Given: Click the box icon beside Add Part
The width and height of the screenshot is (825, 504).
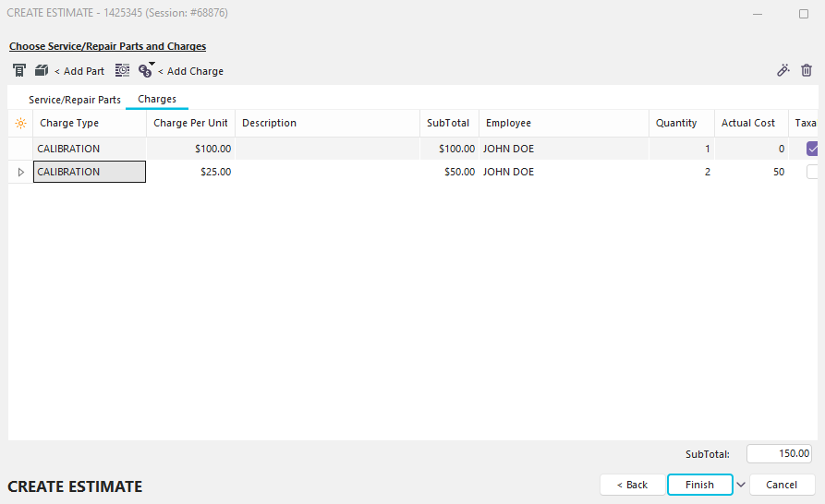Looking at the screenshot, I should pyautogui.click(x=42, y=71).
